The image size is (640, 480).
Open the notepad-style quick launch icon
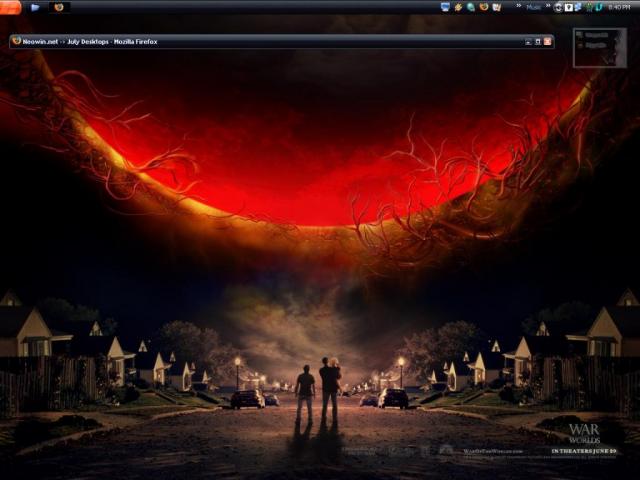(497, 7)
